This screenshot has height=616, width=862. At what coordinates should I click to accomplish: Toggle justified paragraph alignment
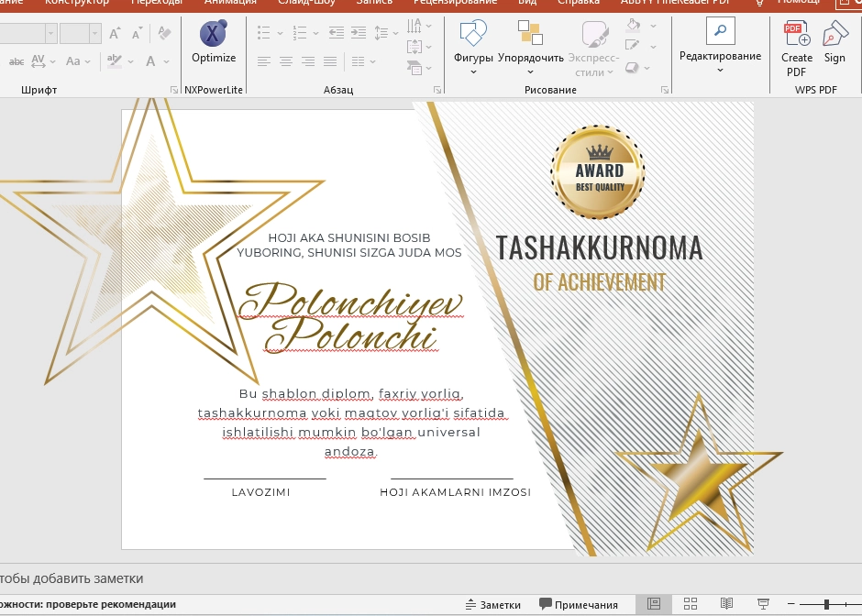click(x=330, y=61)
